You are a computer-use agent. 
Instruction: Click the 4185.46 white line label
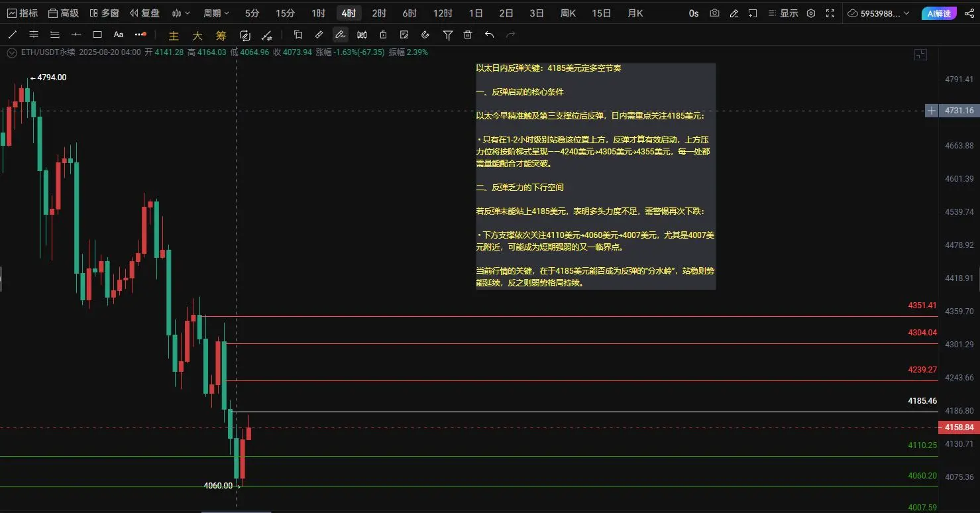922,401
